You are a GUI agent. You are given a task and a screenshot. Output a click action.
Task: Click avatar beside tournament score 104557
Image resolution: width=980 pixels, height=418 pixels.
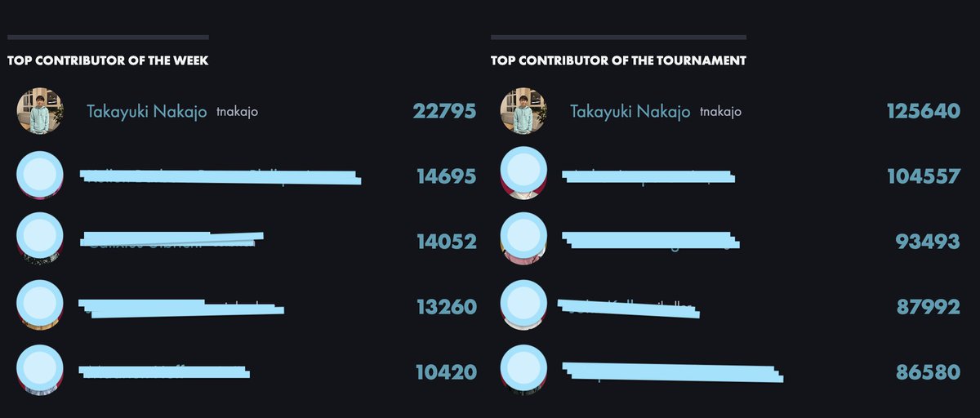click(523, 174)
